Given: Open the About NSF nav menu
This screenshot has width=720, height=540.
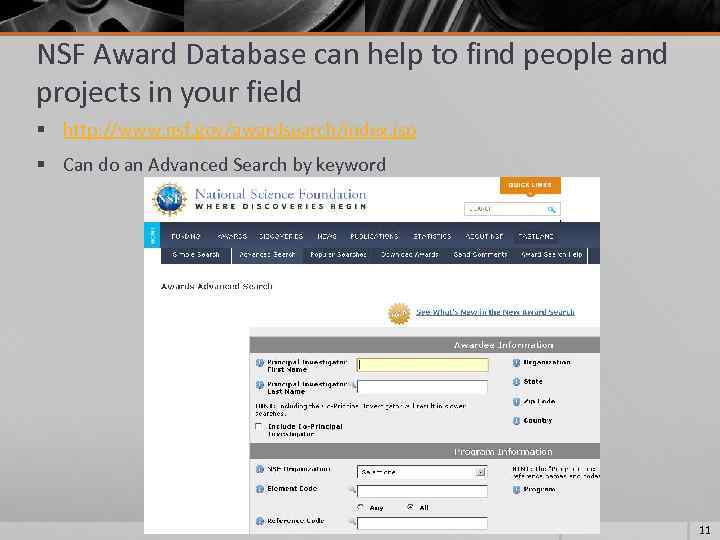Looking at the screenshot, I should (484, 236).
